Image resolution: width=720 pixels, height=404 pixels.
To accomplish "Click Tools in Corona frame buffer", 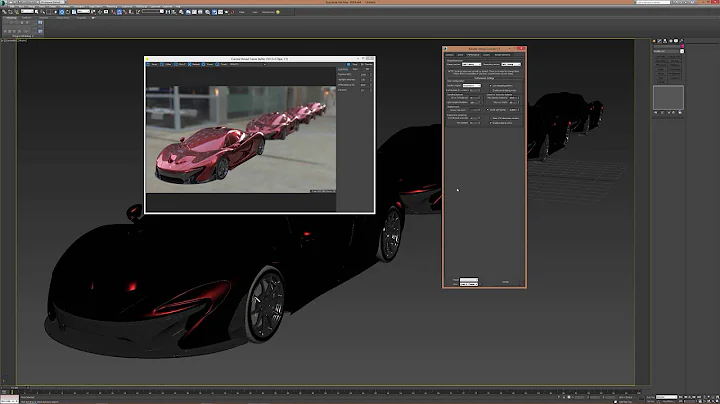I will pos(221,64).
